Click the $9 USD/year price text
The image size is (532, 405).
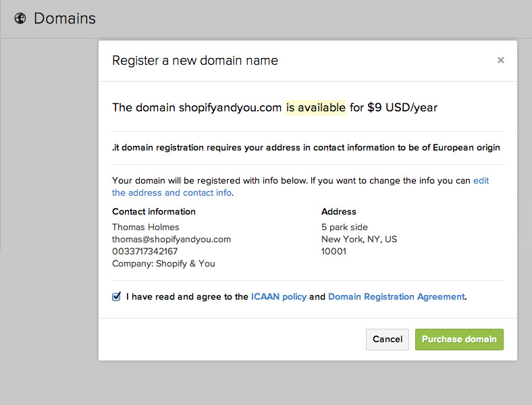click(x=402, y=107)
